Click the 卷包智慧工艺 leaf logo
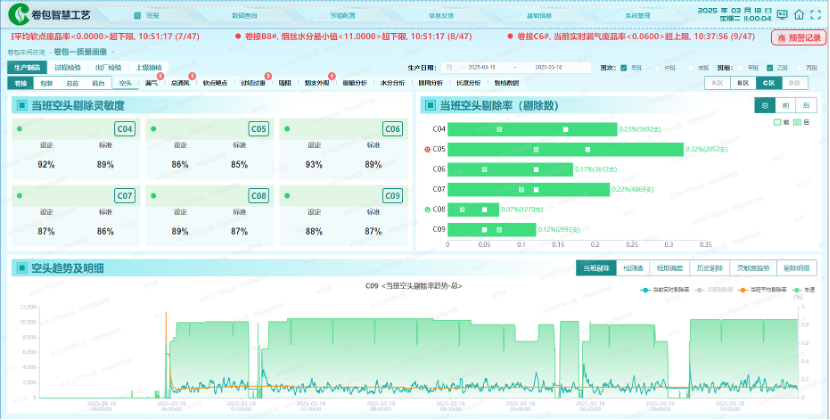This screenshot has height=420, width=830. (x=19, y=15)
